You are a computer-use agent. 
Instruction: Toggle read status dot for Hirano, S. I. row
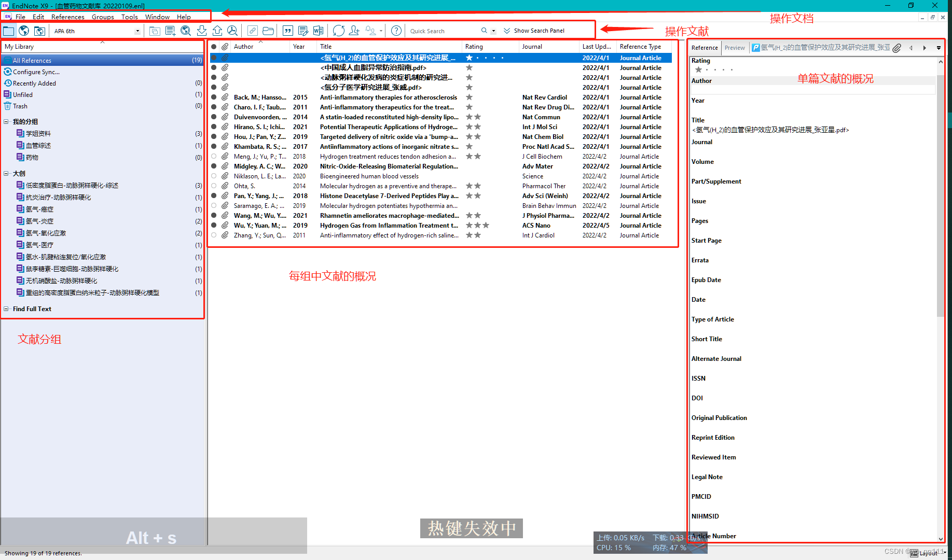pyautogui.click(x=214, y=127)
